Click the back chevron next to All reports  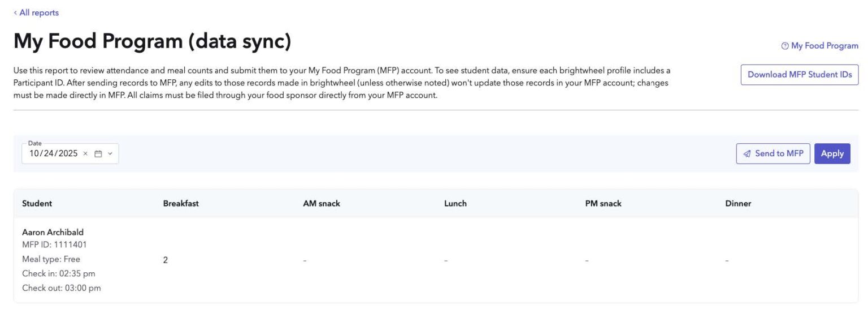15,12
